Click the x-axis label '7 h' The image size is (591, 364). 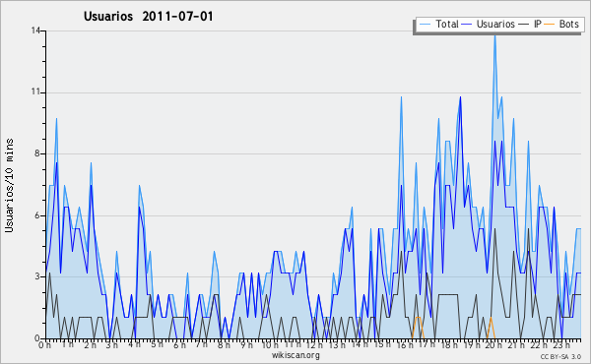point(202,344)
